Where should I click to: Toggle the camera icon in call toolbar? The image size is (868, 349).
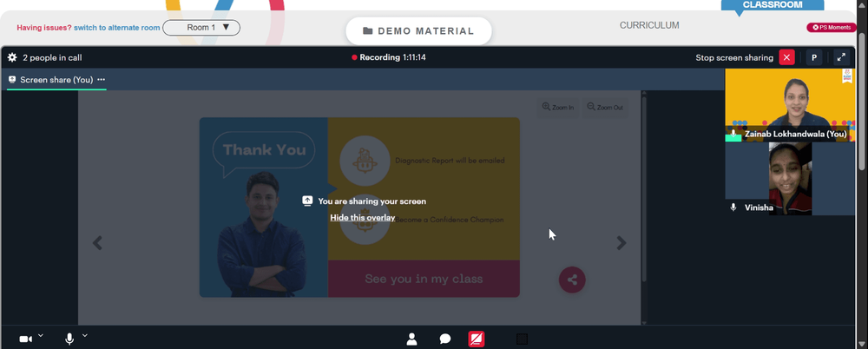coord(25,339)
